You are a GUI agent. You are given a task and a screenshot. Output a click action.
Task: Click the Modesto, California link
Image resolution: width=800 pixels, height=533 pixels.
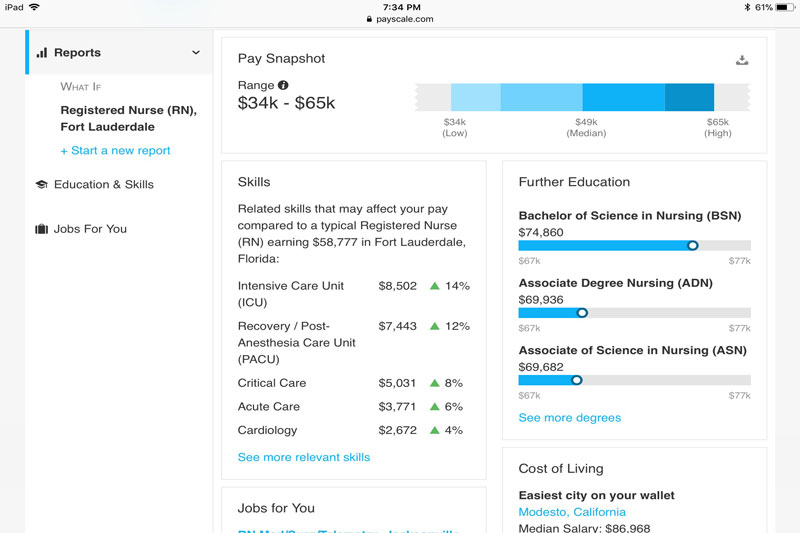[x=572, y=513]
